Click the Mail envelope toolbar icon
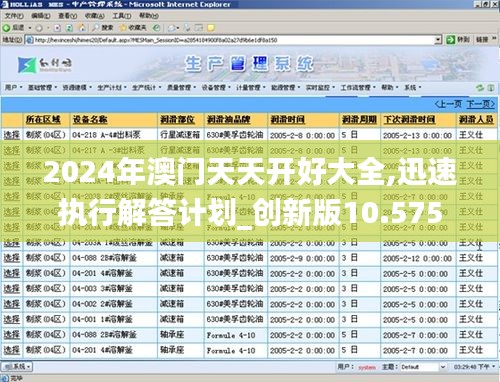 172,28
